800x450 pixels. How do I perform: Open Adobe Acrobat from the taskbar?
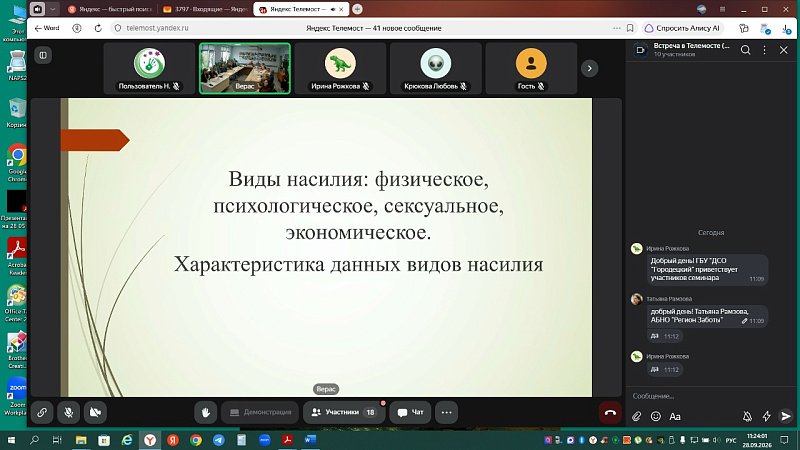click(x=287, y=440)
